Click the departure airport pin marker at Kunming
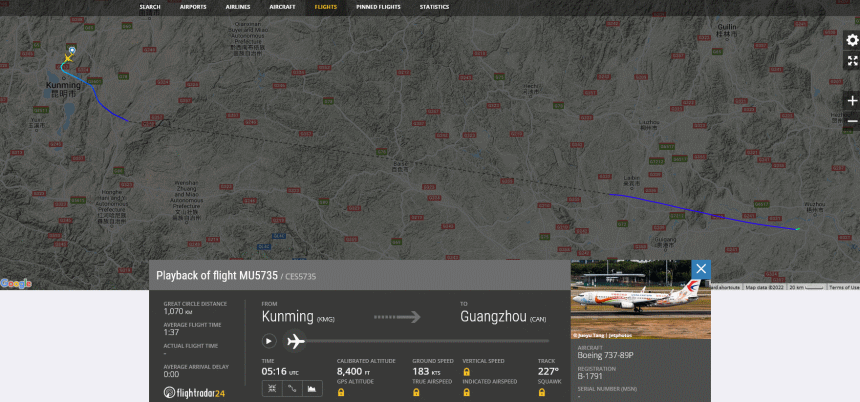Screen dimensions: 860x402 pyautogui.click(x=72, y=50)
